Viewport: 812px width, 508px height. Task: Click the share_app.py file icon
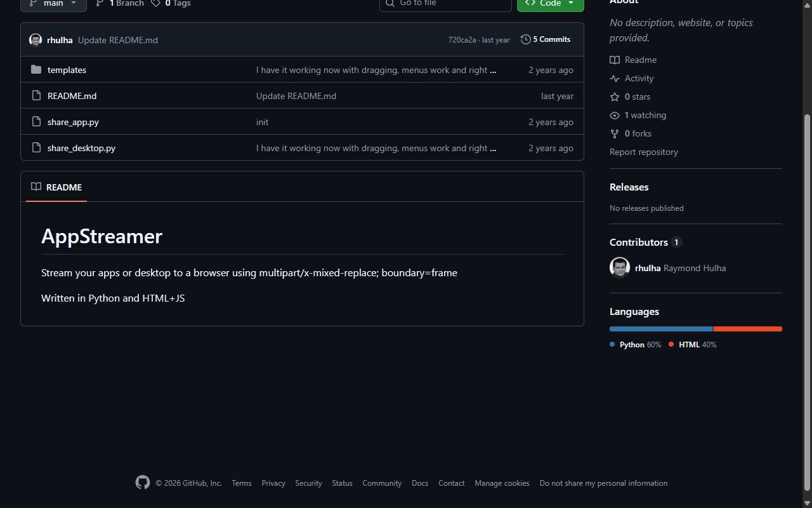(36, 122)
